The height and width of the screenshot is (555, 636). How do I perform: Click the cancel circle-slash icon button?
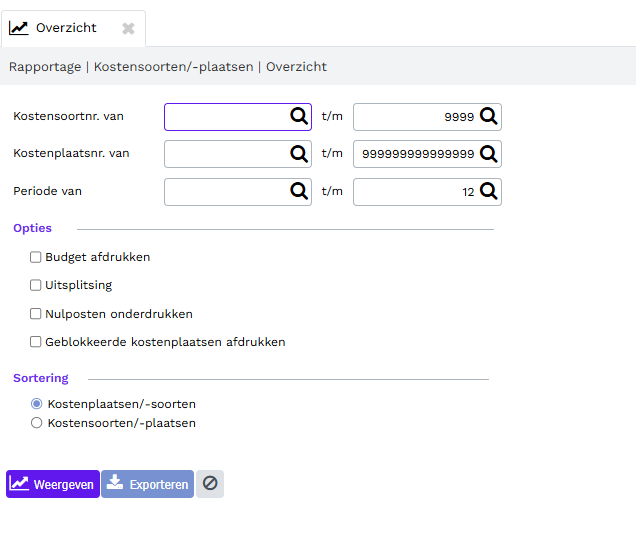[x=210, y=484]
